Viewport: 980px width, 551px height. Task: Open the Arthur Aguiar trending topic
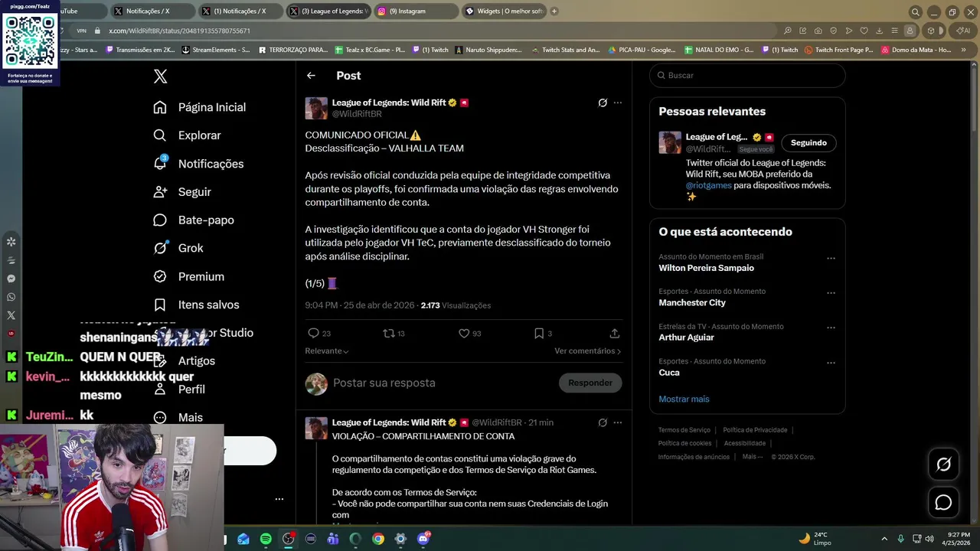[x=686, y=337]
